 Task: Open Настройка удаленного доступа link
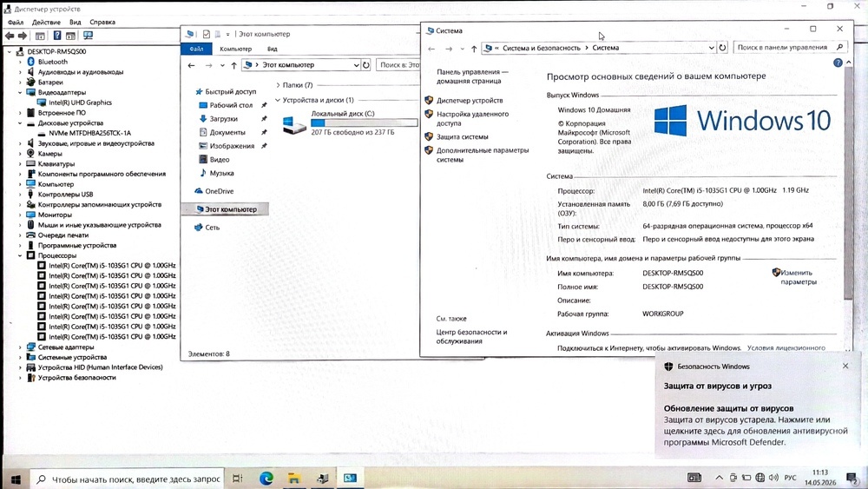pos(472,118)
